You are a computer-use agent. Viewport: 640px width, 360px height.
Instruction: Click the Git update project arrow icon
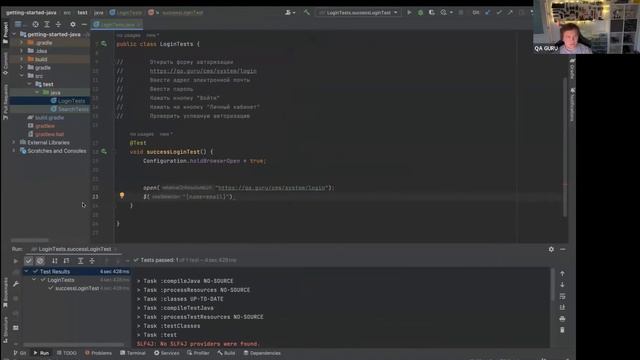488,13
